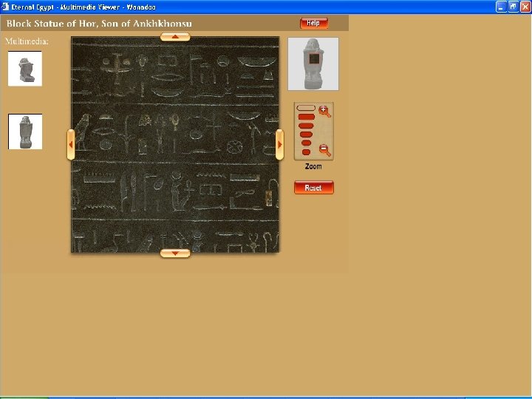Select the smallest red zoom level bar
The height and width of the screenshot is (399, 532).
click(306, 152)
